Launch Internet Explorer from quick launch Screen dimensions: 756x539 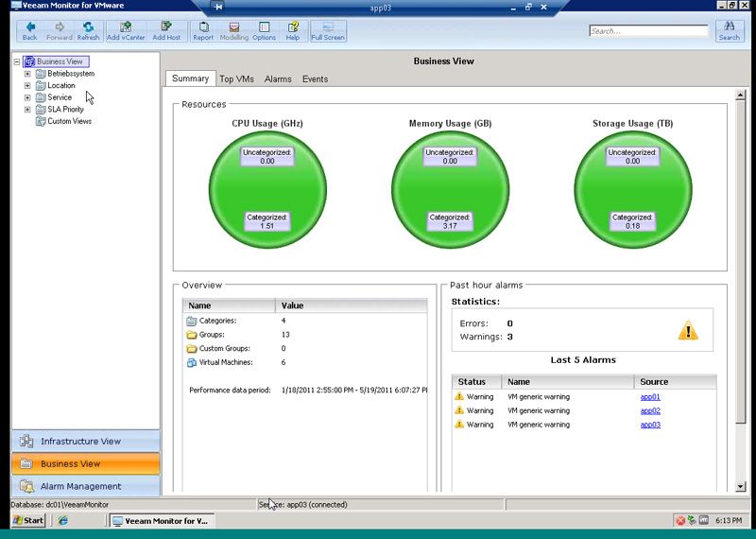(62, 520)
